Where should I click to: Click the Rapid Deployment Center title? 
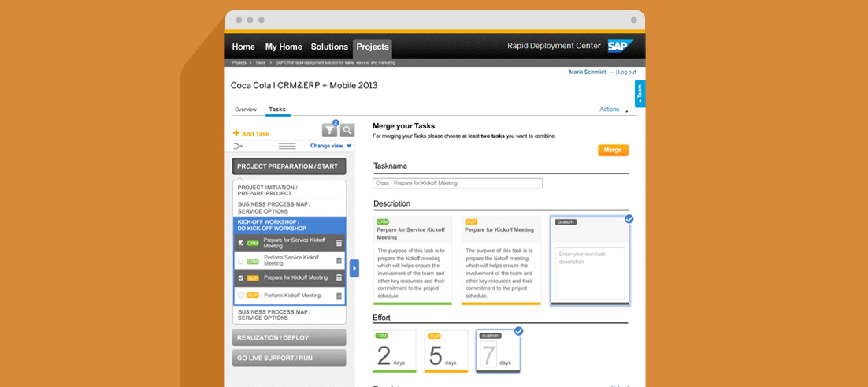554,46
